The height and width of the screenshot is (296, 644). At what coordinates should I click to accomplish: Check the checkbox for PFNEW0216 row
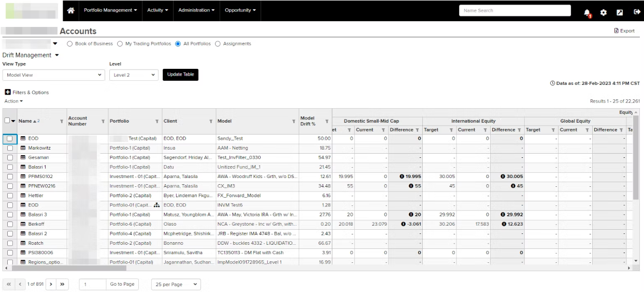pos(9,186)
